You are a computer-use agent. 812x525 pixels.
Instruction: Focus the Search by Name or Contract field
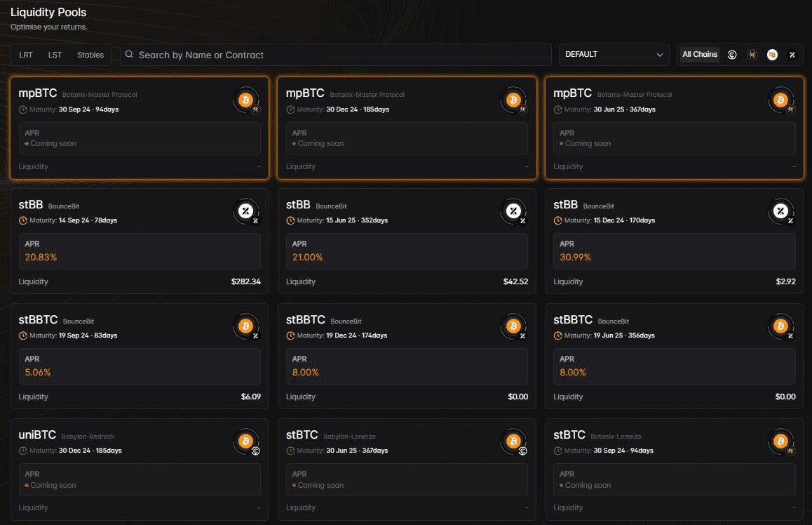[336, 55]
